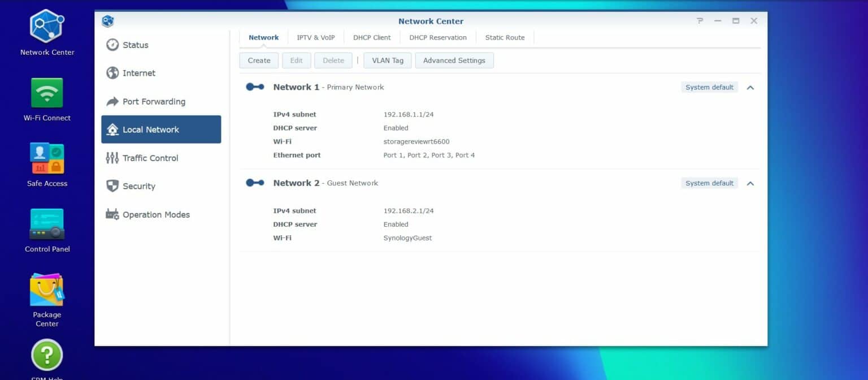Select Internet in the sidebar
The image size is (868, 380).
click(161, 73)
